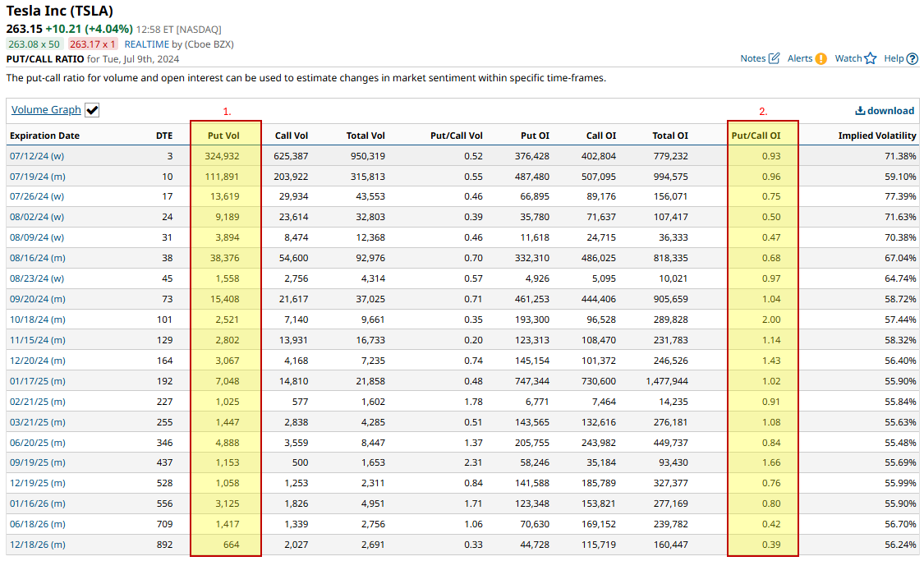Click the download arrow icon
924x561 pixels.
(860, 110)
